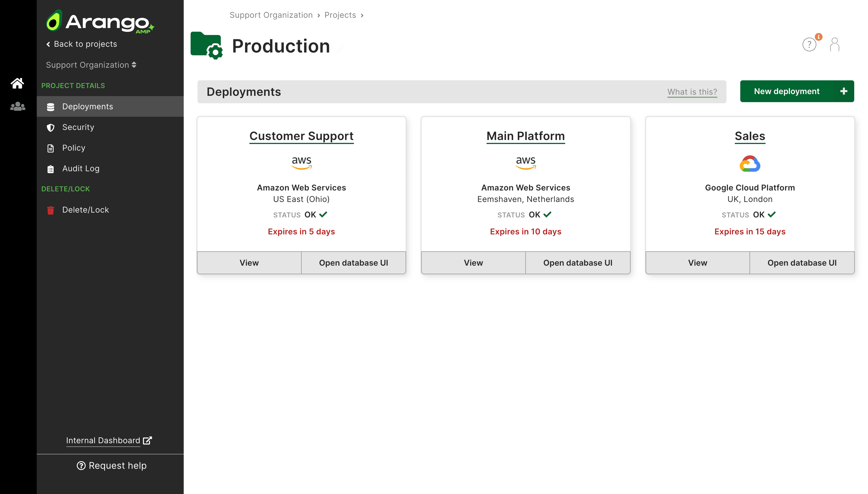Click the members icon in the left rail
The image size is (868, 494).
[x=17, y=106]
